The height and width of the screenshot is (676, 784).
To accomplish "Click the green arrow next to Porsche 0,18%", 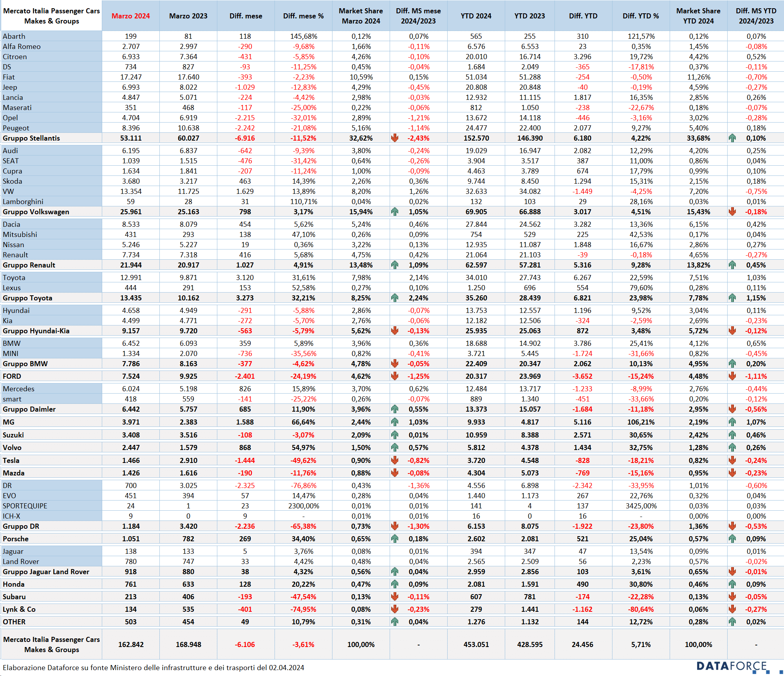I will tap(395, 539).
